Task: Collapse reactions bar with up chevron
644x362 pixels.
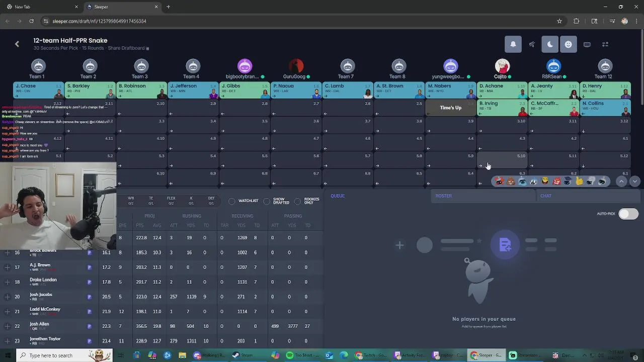Action: click(x=621, y=182)
